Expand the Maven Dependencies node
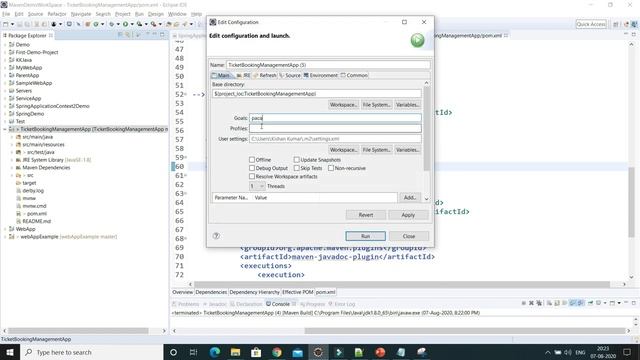The width and height of the screenshot is (640, 360). pyautogui.click(x=12, y=167)
